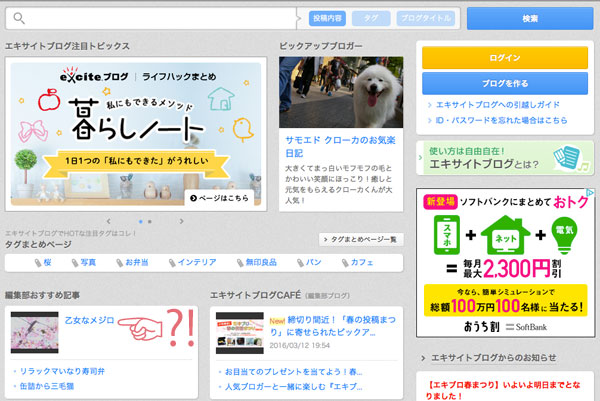Focus the blog search input field
Image resolution: width=600 pixels, height=401 pixels.
coord(151,18)
